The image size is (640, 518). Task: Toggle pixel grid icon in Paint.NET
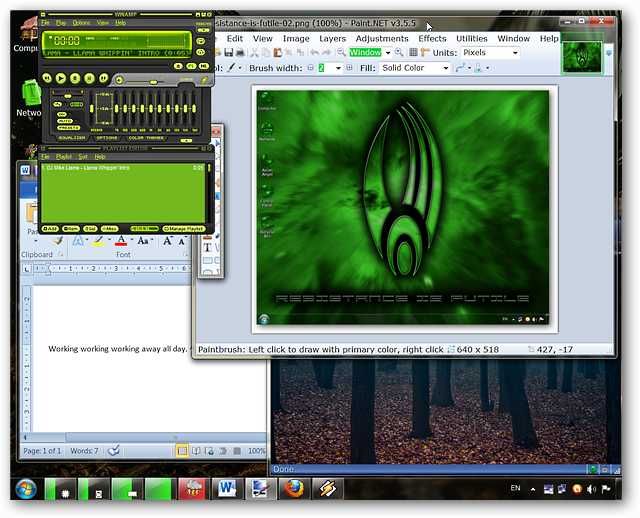click(413, 52)
